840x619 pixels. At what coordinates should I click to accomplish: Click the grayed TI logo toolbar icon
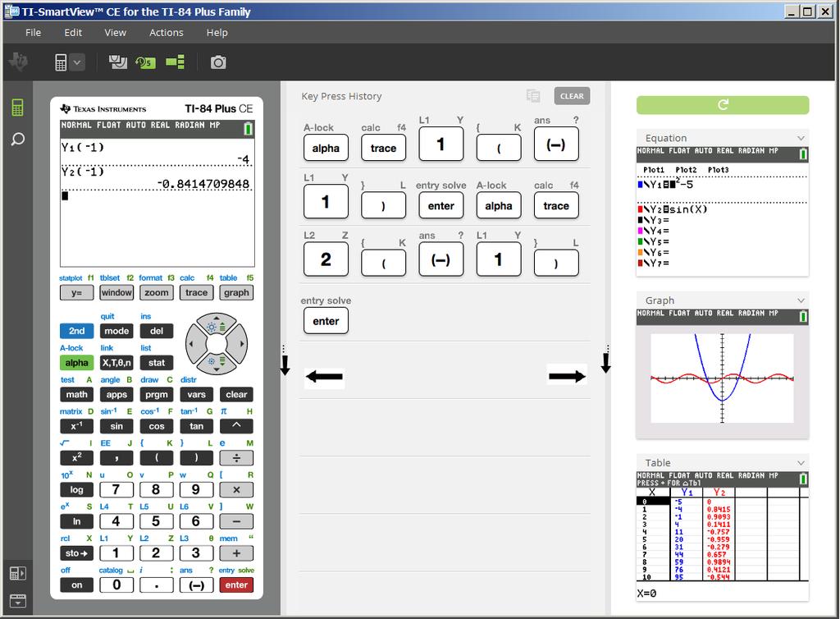(19, 62)
